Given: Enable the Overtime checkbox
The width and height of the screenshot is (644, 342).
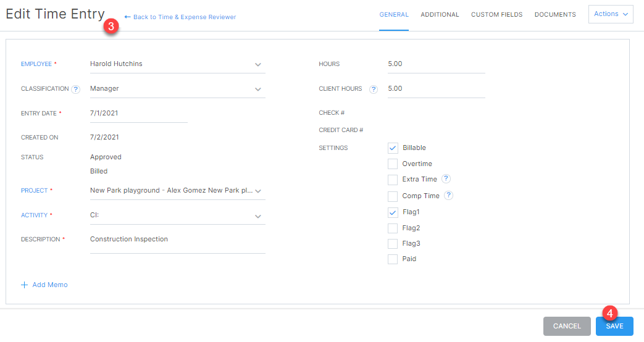Looking at the screenshot, I should coord(393,164).
